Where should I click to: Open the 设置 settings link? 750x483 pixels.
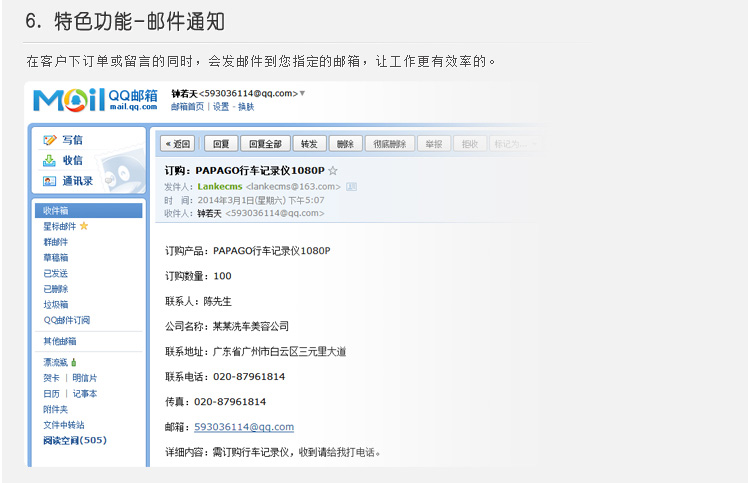click(x=221, y=107)
